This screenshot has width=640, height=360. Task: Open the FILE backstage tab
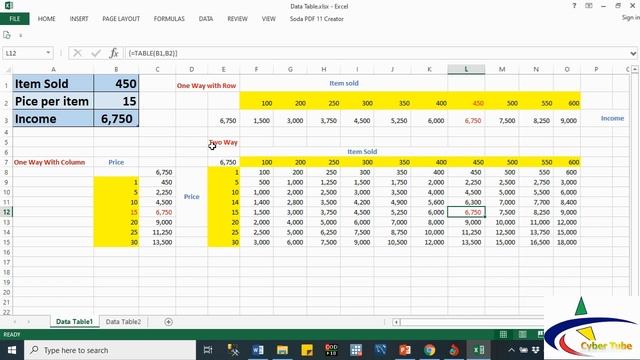pyautogui.click(x=15, y=19)
